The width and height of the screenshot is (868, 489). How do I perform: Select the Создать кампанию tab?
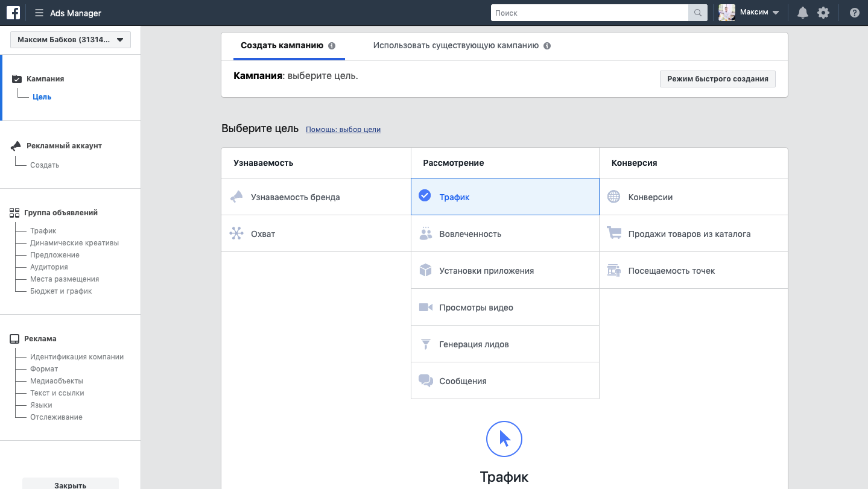click(x=282, y=46)
